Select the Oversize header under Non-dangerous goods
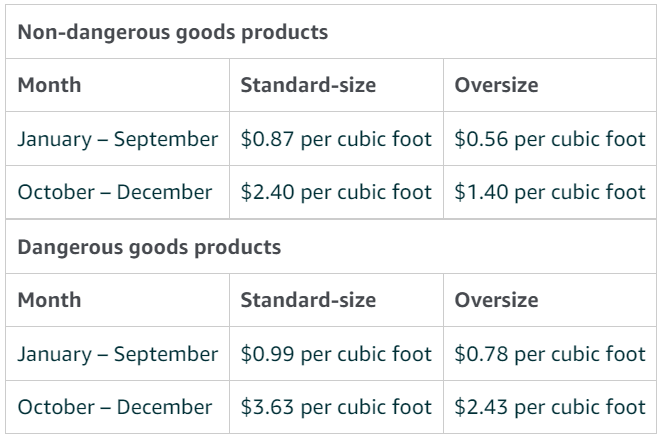The image size is (663, 440). coord(496,85)
